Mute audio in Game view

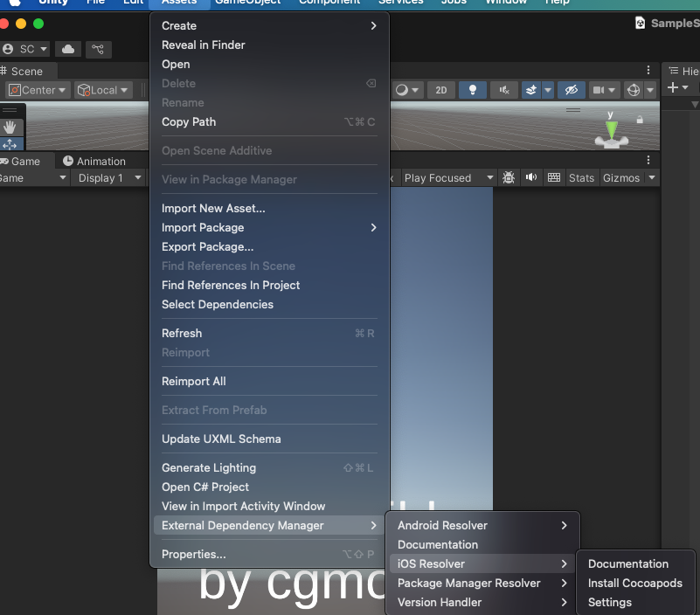(x=530, y=177)
